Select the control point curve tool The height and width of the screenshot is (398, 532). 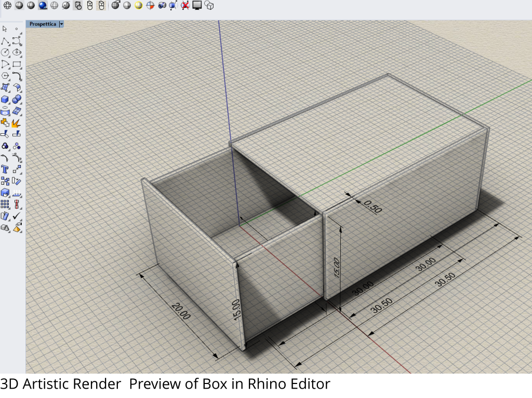[x=17, y=41]
